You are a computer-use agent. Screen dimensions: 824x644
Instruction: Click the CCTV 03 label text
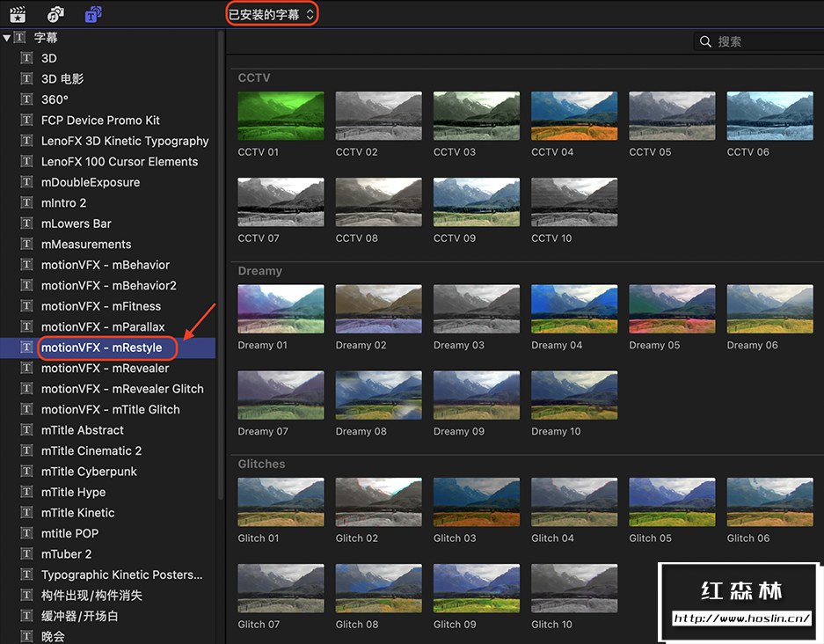tap(455, 152)
